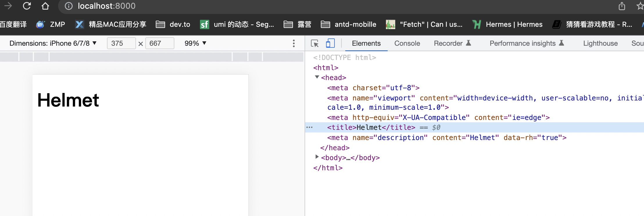Click the Helmet heading in the page preview
The image size is (644, 216).
pos(68,100)
